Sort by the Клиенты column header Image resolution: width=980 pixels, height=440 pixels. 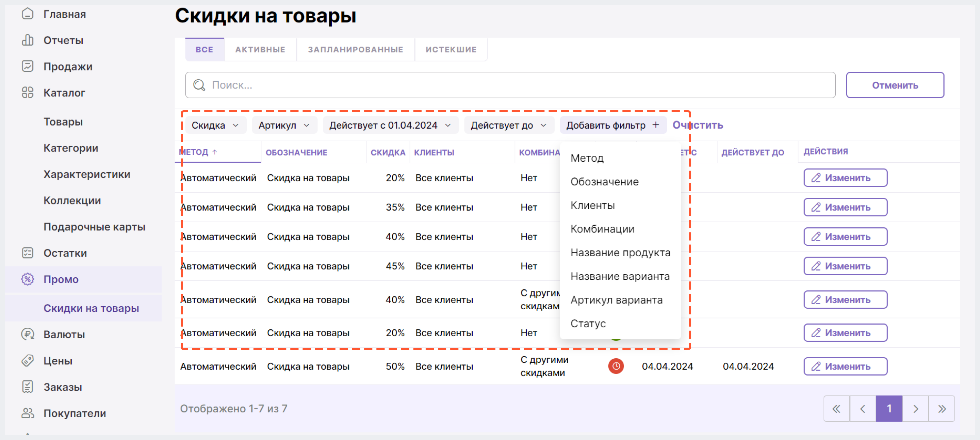click(434, 152)
